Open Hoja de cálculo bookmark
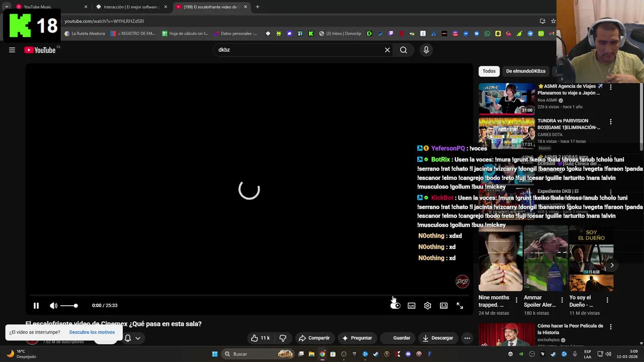644x362 pixels. pos(185,34)
